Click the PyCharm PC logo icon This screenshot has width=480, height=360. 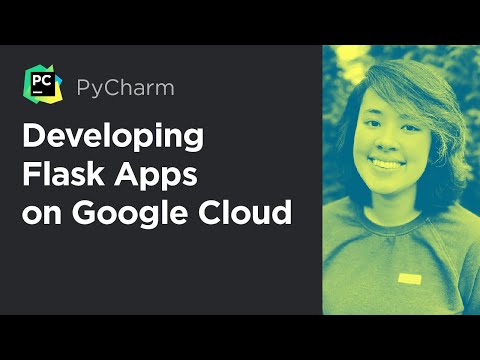43,84
